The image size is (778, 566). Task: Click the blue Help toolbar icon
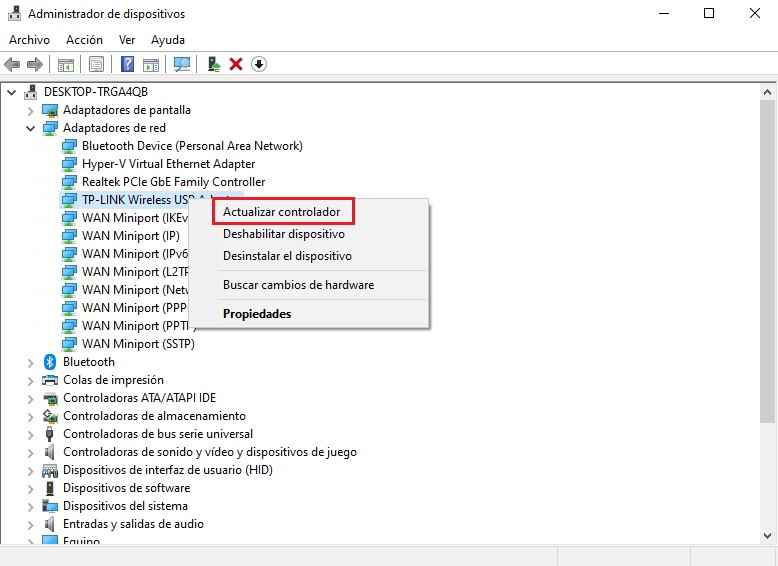pos(127,64)
